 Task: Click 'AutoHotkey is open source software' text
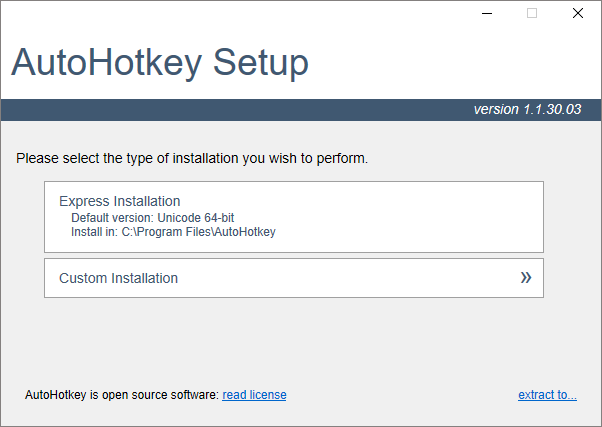click(x=122, y=395)
